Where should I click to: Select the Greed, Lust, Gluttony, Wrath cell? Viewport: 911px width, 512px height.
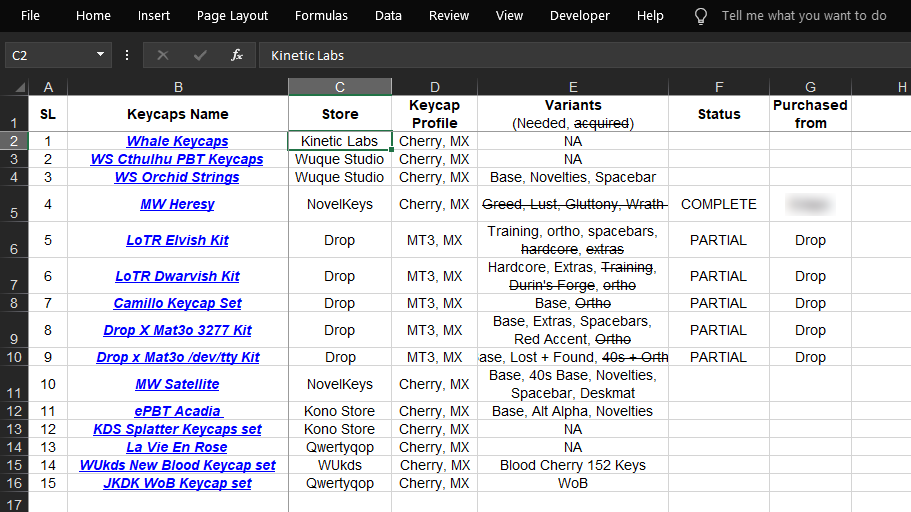573,204
